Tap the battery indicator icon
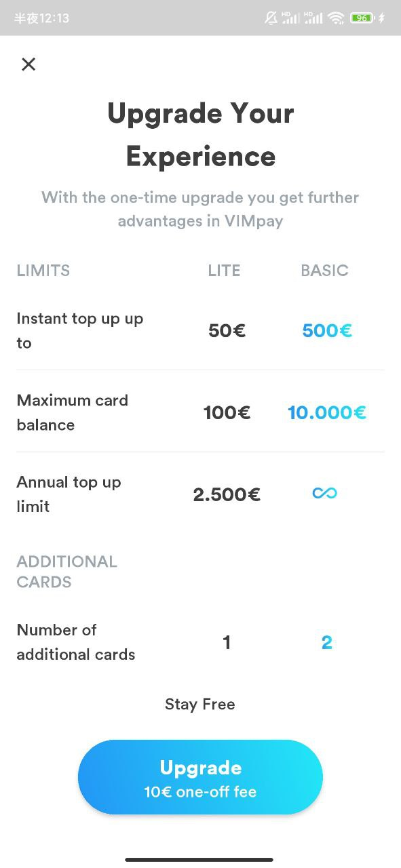This screenshot has height=868, width=401. click(x=362, y=18)
